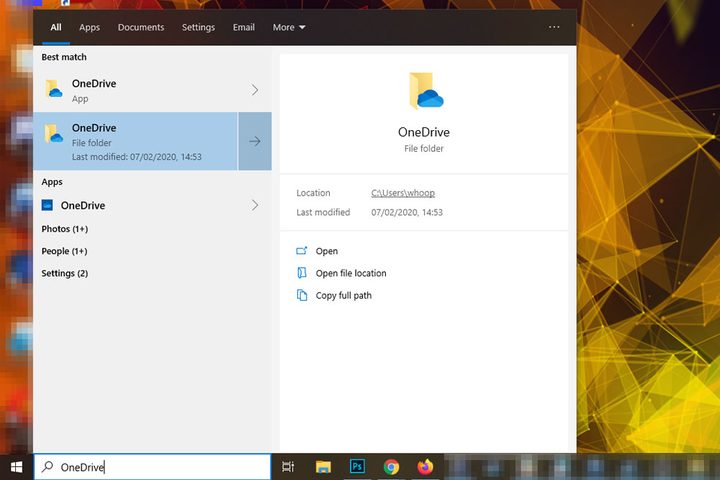The image size is (720, 480).
Task: Switch to the Email search tab
Action: pos(244,27)
